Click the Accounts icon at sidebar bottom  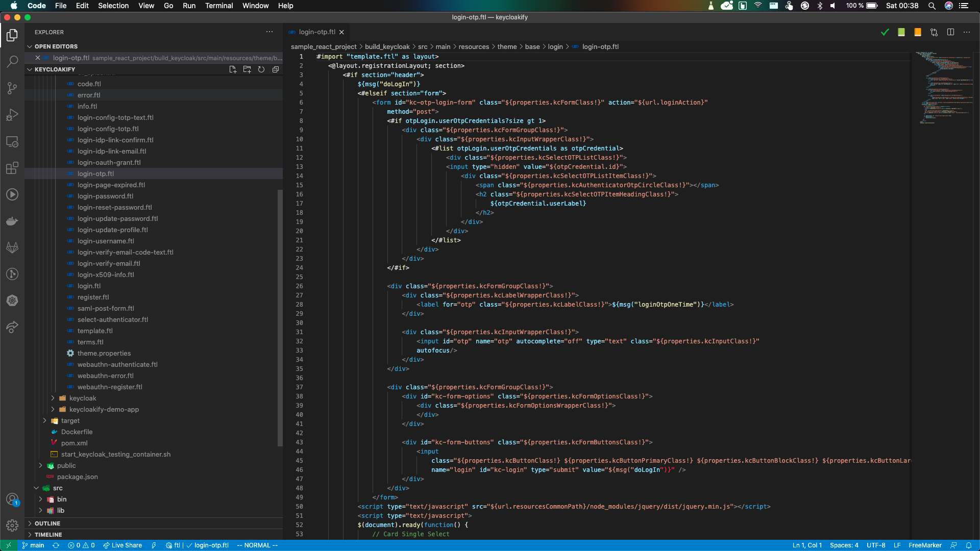click(x=12, y=500)
